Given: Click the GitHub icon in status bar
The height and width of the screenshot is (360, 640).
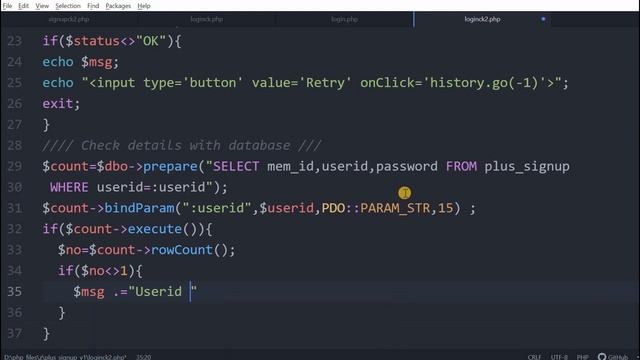Looking at the screenshot, I should (613, 357).
